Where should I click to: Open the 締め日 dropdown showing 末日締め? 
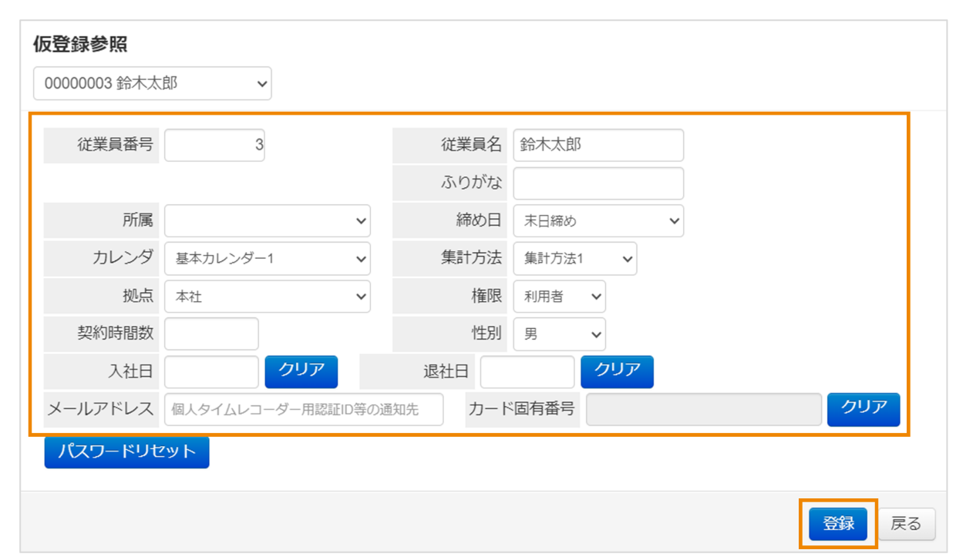pyautogui.click(x=598, y=220)
